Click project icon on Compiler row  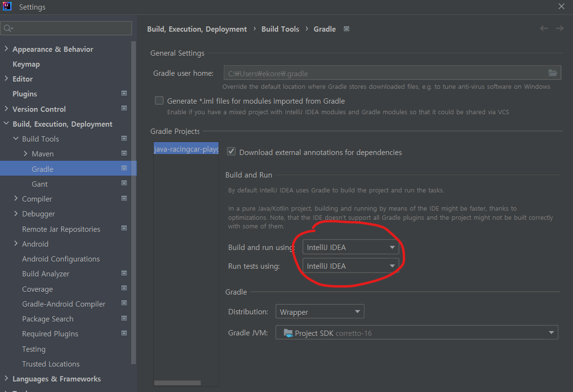click(124, 199)
